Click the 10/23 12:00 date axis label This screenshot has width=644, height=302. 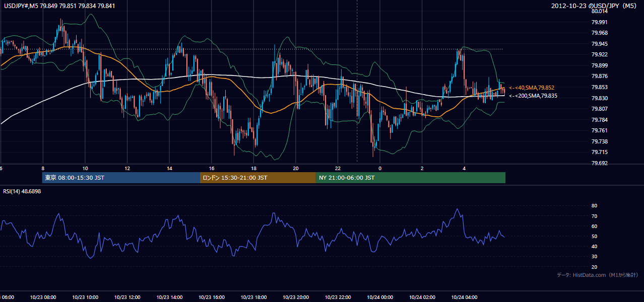coord(127,297)
